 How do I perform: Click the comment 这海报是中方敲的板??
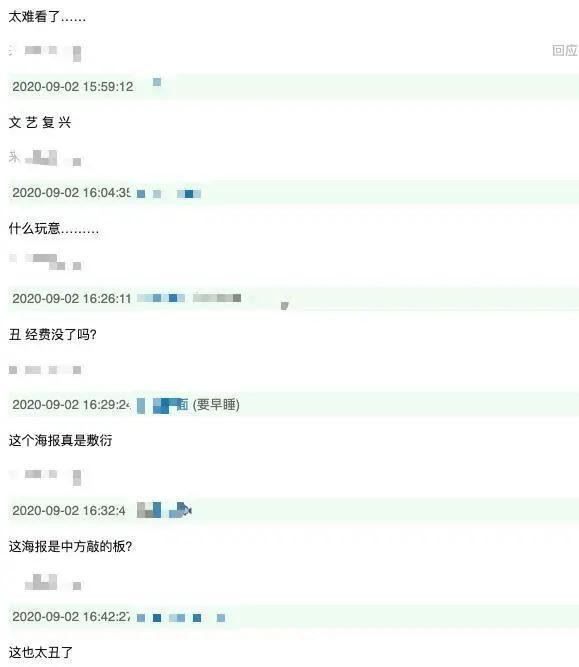point(71,546)
